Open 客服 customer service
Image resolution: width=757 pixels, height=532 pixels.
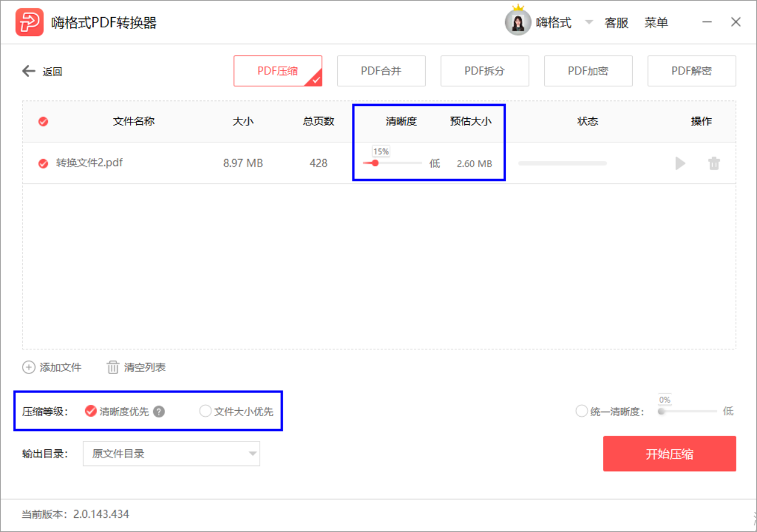[x=616, y=23]
